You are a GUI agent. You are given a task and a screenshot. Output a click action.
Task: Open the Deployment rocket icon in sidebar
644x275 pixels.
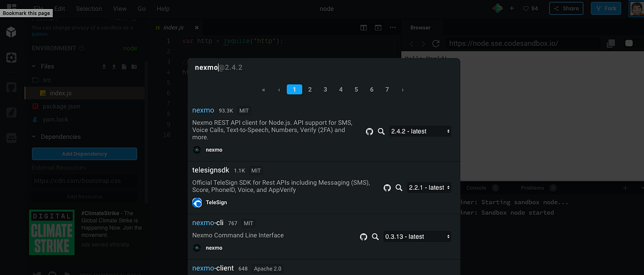pos(11,112)
